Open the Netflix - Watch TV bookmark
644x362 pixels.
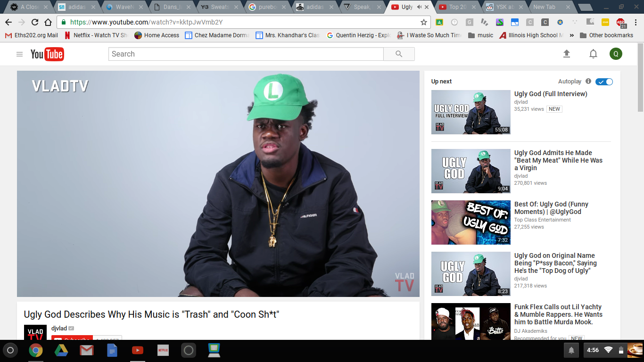pyautogui.click(x=96, y=35)
